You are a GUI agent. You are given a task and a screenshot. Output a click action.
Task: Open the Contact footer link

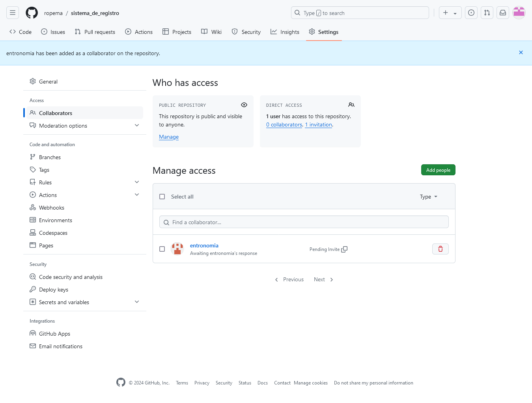(x=282, y=383)
